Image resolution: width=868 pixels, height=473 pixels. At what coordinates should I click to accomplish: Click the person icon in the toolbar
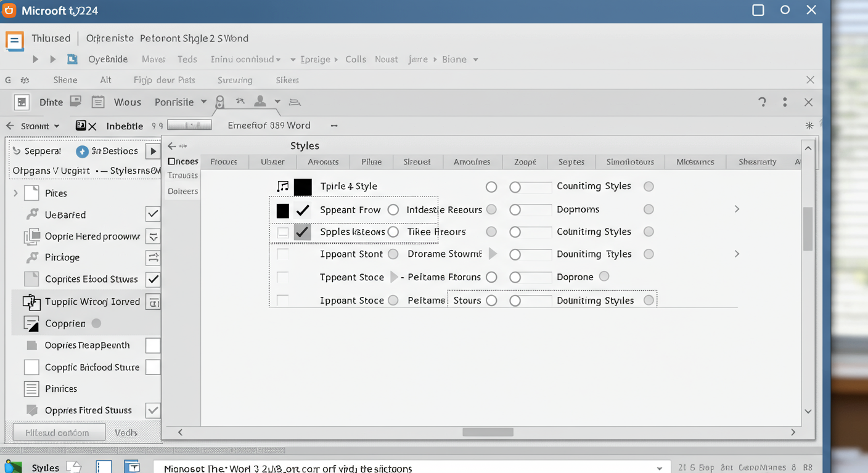[x=260, y=102]
